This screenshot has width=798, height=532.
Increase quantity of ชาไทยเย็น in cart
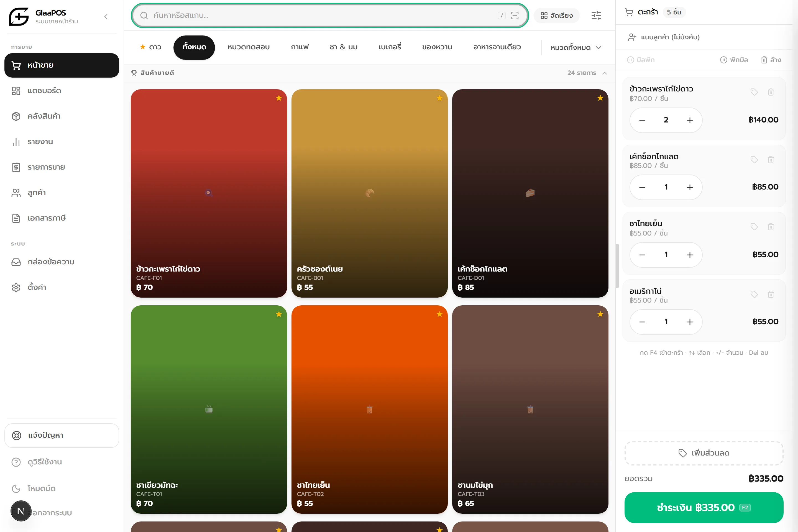tap(690, 255)
